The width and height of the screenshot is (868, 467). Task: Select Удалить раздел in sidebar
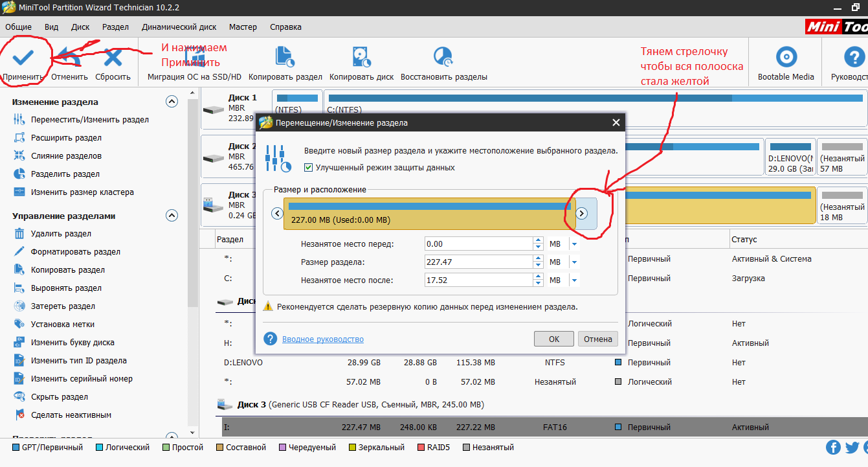pos(61,234)
